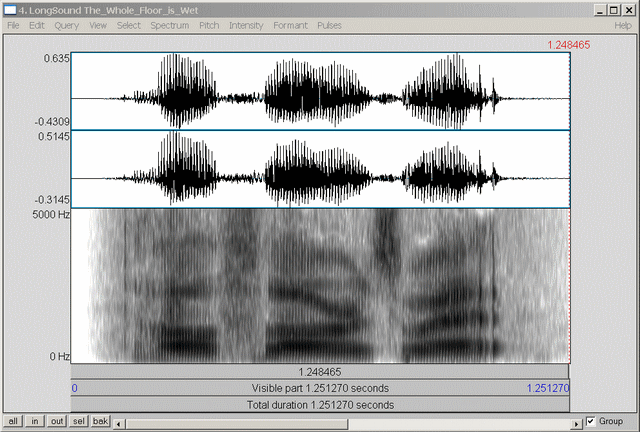640x432 pixels.
Task: Toggle the Group checkbox
Action: click(593, 421)
